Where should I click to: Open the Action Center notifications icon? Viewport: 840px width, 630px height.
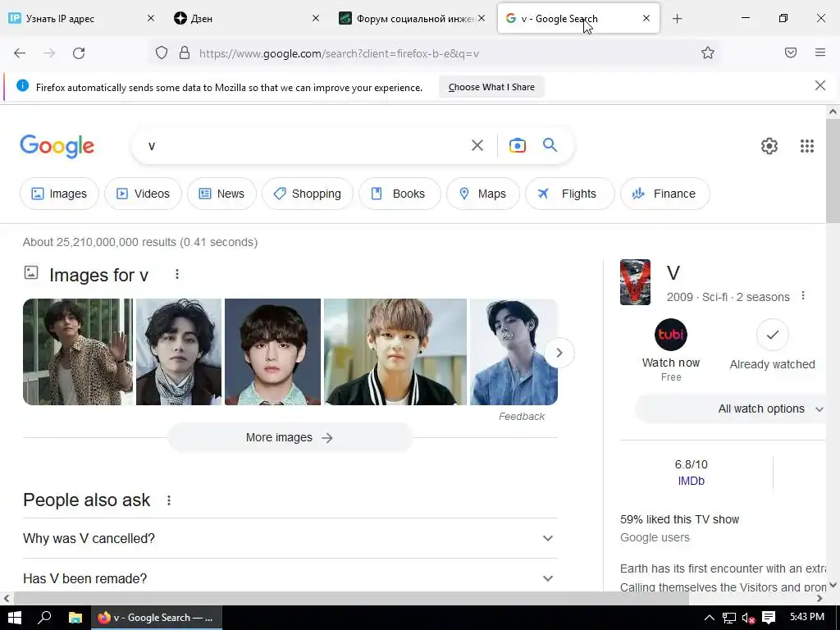pos(768,618)
